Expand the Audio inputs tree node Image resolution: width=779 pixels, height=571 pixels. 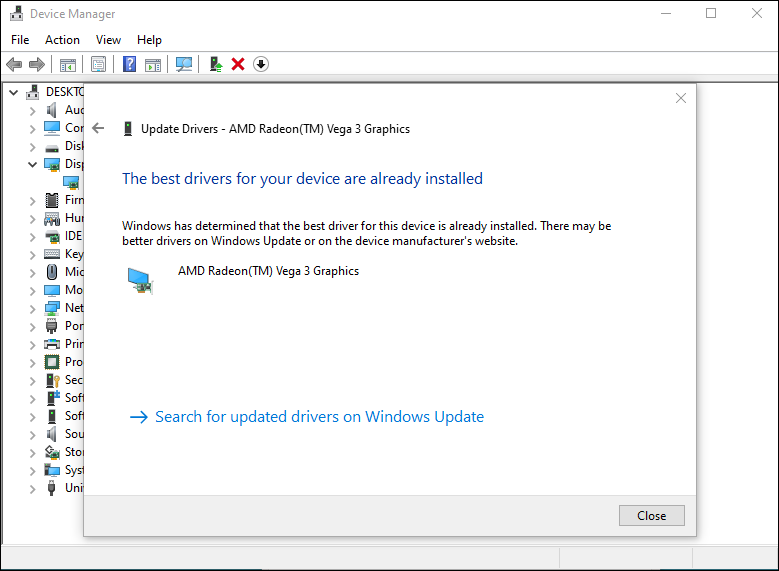coord(33,110)
